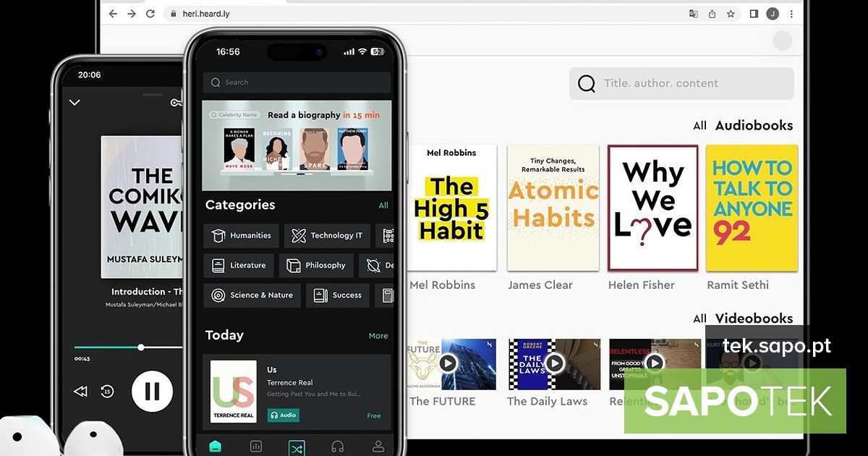The height and width of the screenshot is (456, 868).
Task: Open How to Talk to Anyone cover
Action: (x=752, y=208)
